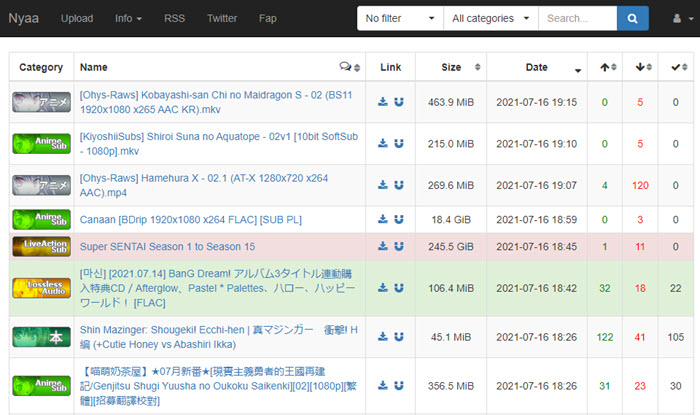Click the blue search magnifier button
The height and width of the screenshot is (415, 700).
pos(633,18)
